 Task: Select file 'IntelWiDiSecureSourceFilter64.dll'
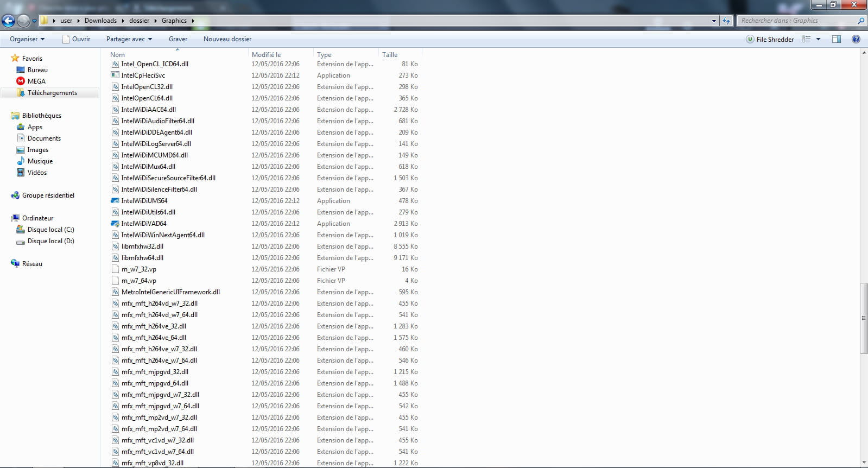(x=168, y=178)
